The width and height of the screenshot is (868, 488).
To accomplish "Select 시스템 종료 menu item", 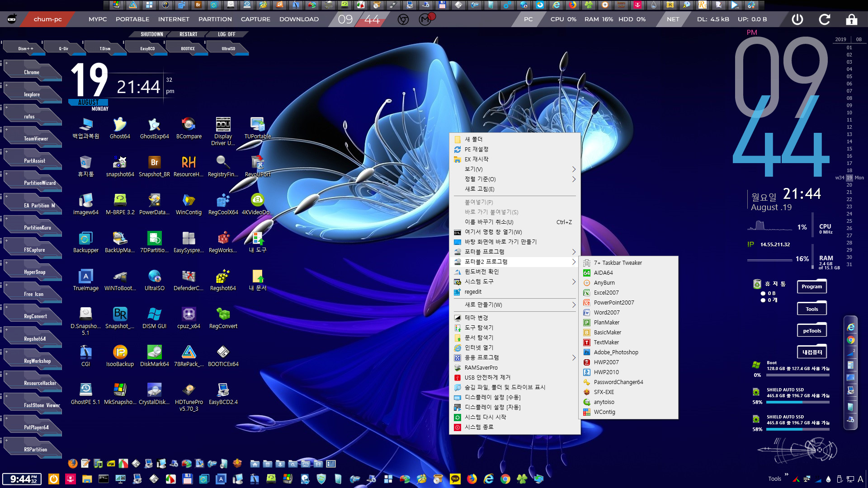I will pos(515,427).
